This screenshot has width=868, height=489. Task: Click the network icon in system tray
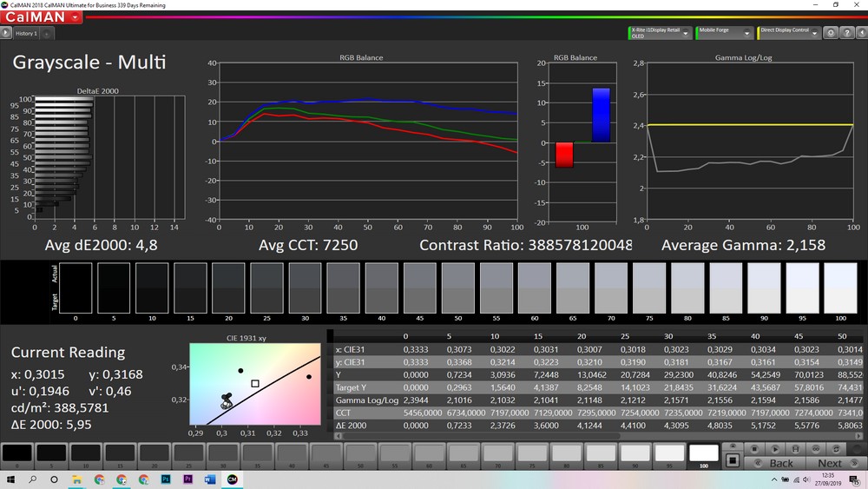[x=797, y=479]
